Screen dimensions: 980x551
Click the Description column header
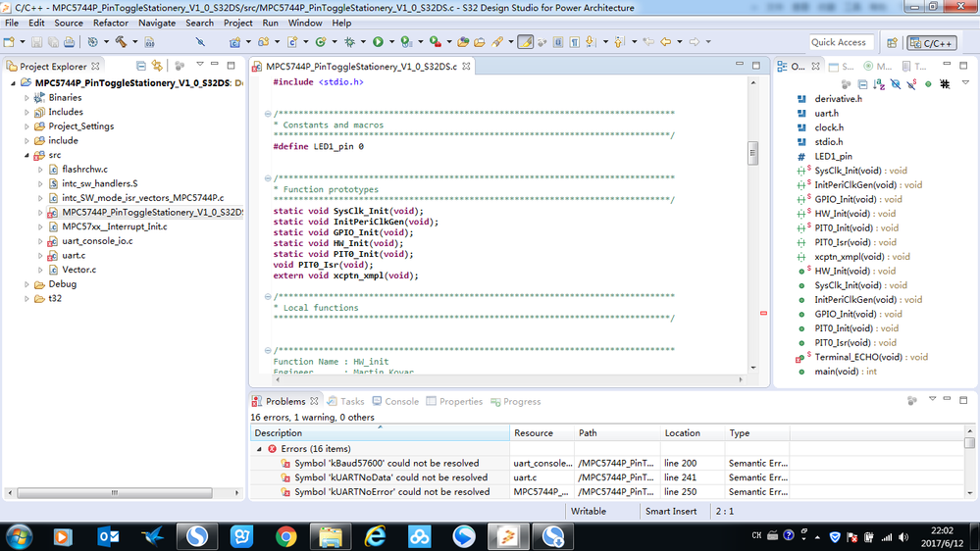(x=380, y=433)
